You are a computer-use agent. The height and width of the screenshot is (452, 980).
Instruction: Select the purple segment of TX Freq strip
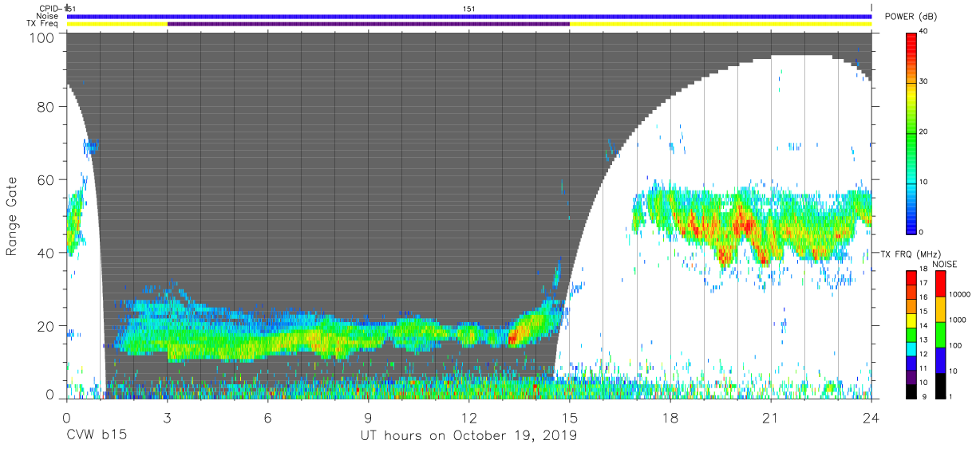[369, 24]
